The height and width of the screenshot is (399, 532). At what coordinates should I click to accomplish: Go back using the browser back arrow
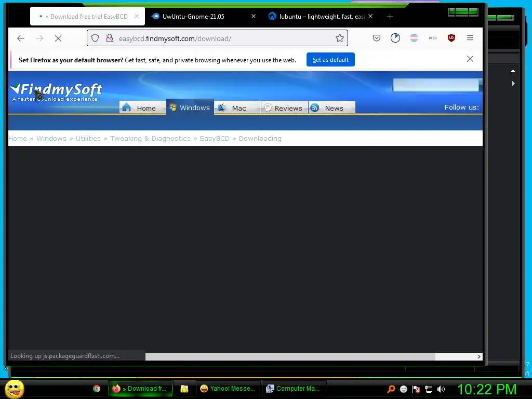(x=21, y=38)
